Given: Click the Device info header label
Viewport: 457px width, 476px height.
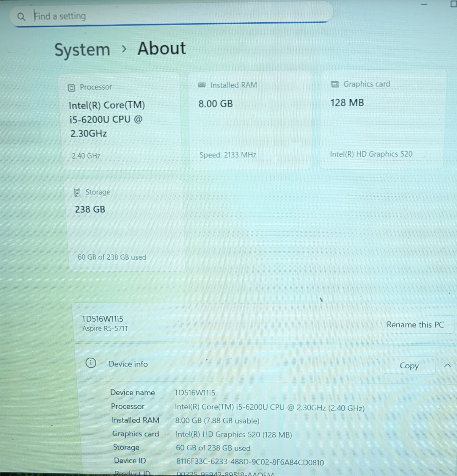Looking at the screenshot, I should 128,364.
